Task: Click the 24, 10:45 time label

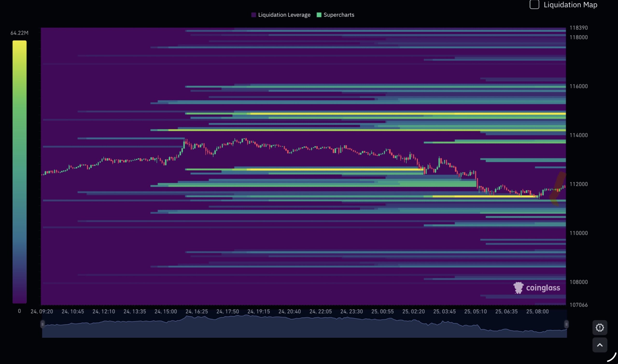Action: tap(73, 312)
